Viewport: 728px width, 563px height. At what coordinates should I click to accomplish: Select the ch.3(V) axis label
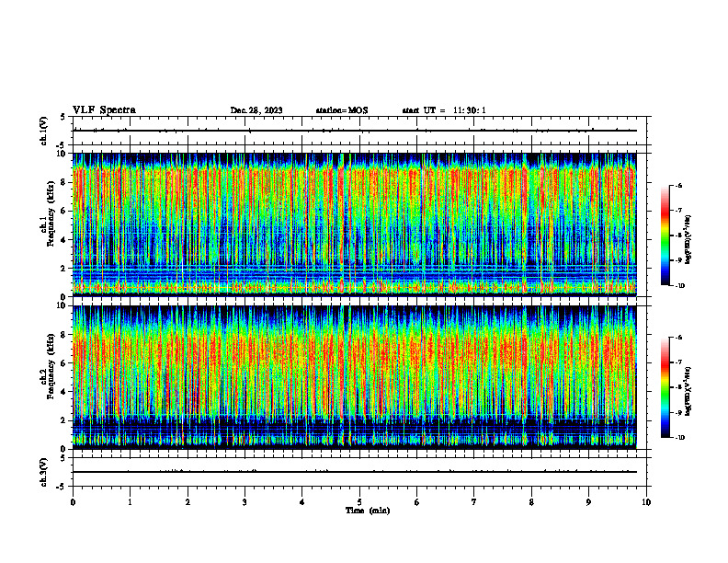click(x=44, y=472)
